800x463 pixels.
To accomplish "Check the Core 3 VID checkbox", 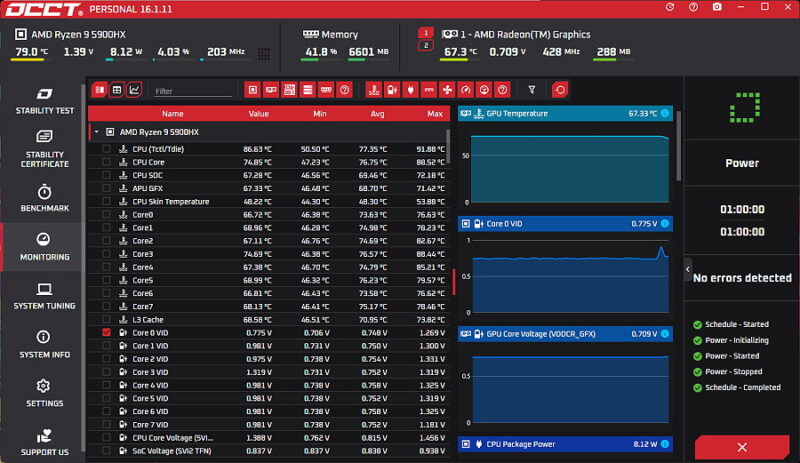I will (106, 372).
